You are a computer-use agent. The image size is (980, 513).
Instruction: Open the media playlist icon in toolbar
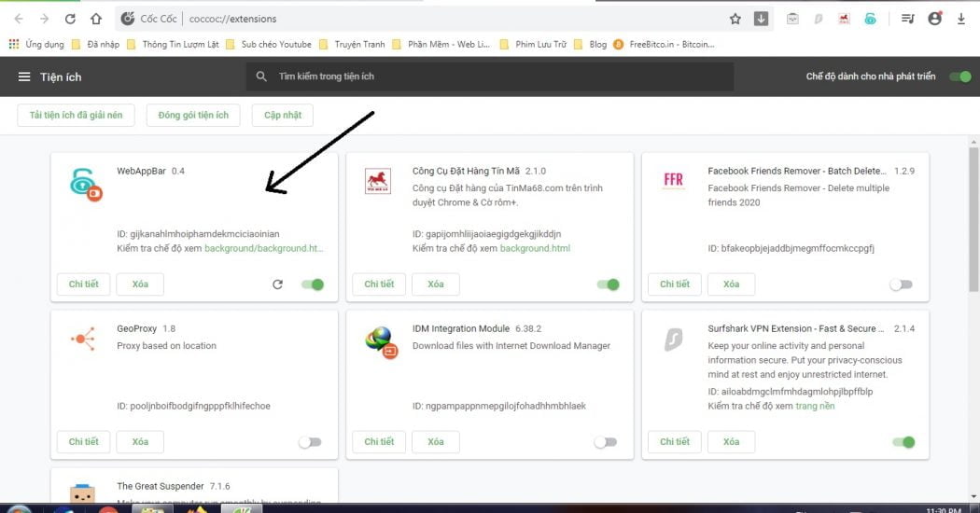point(908,19)
